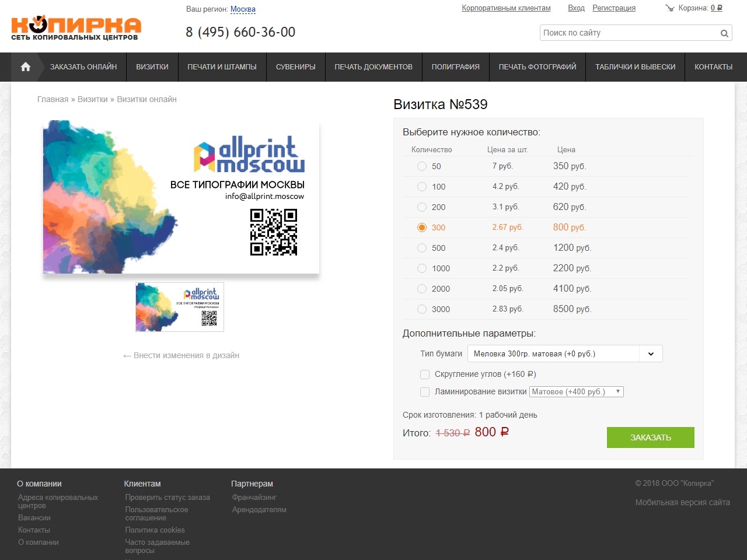Go to Печати и штампы menu

click(x=222, y=67)
